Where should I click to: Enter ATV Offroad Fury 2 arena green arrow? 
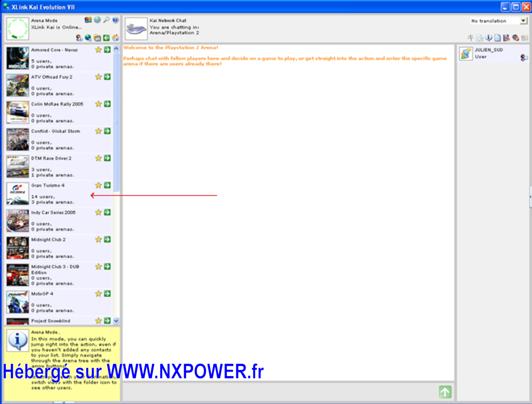pyautogui.click(x=108, y=77)
